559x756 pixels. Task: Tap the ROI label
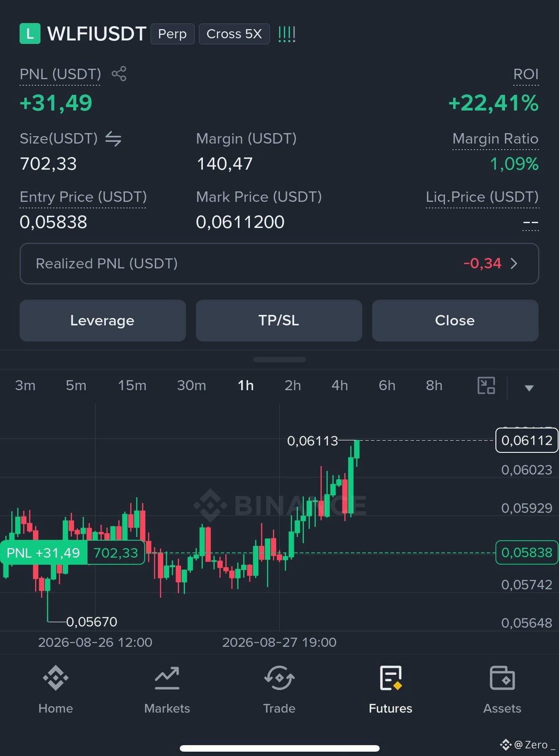(526, 74)
